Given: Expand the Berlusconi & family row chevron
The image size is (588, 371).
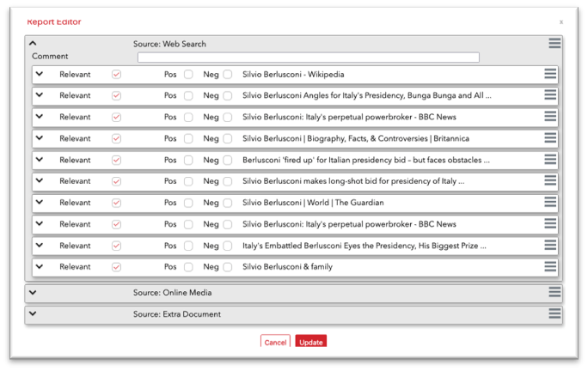Looking at the screenshot, I should click(40, 267).
